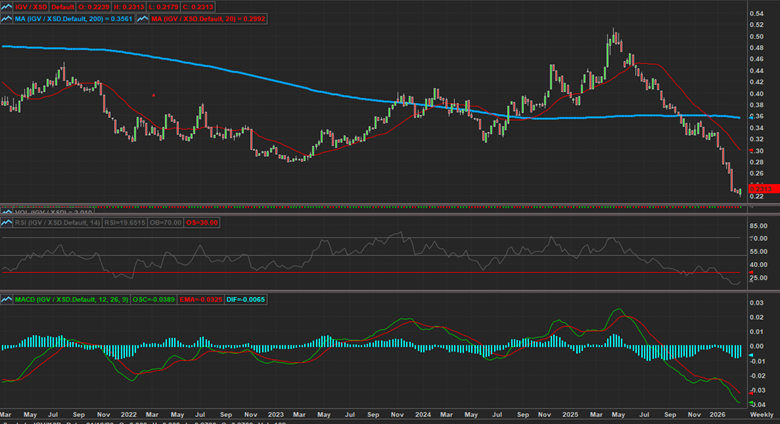
Task: Grab the divider between RSI and MACD panes
Action: click(390, 291)
